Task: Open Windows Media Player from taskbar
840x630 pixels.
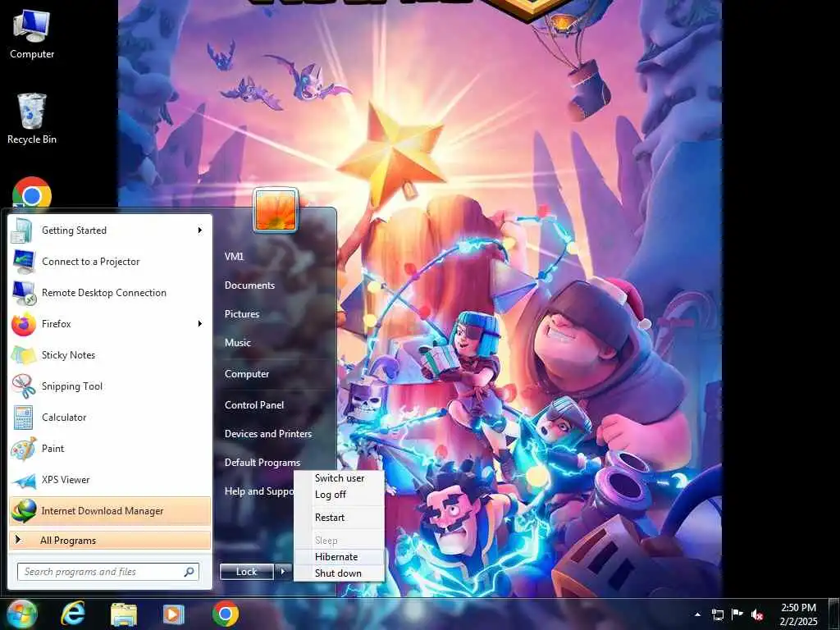Action: tap(173, 614)
